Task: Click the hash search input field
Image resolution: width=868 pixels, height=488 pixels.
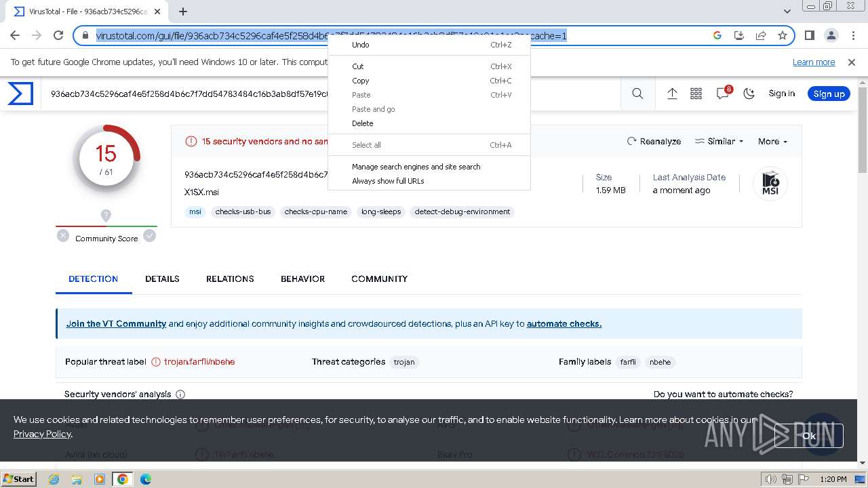Action: (x=332, y=94)
